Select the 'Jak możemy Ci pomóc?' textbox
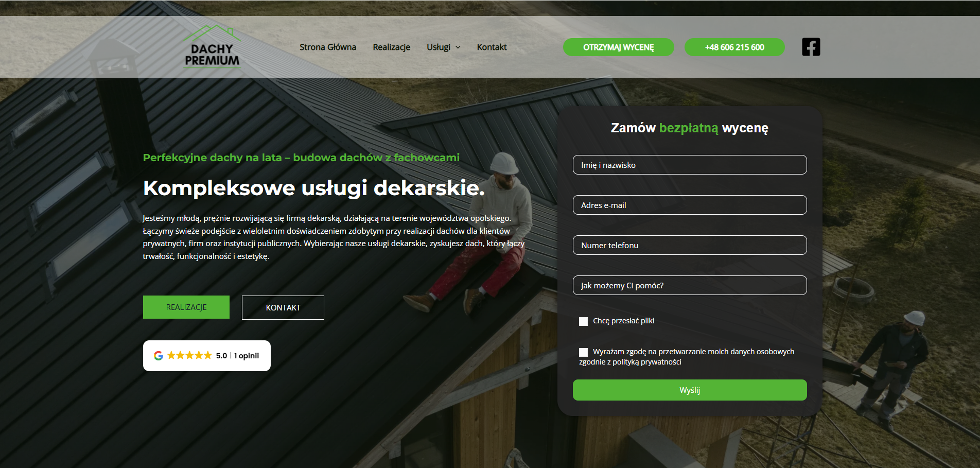 [690, 285]
